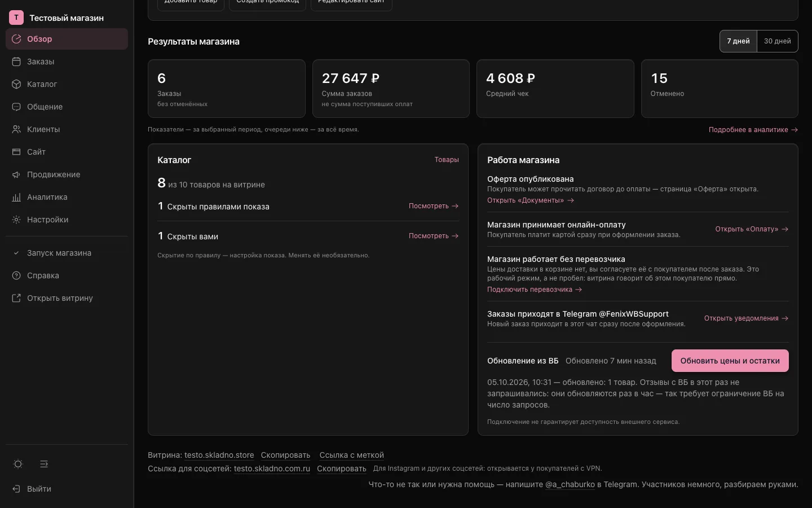812x508 pixels.
Task: Open the Открыть «Документы» link
Action: [531, 200]
